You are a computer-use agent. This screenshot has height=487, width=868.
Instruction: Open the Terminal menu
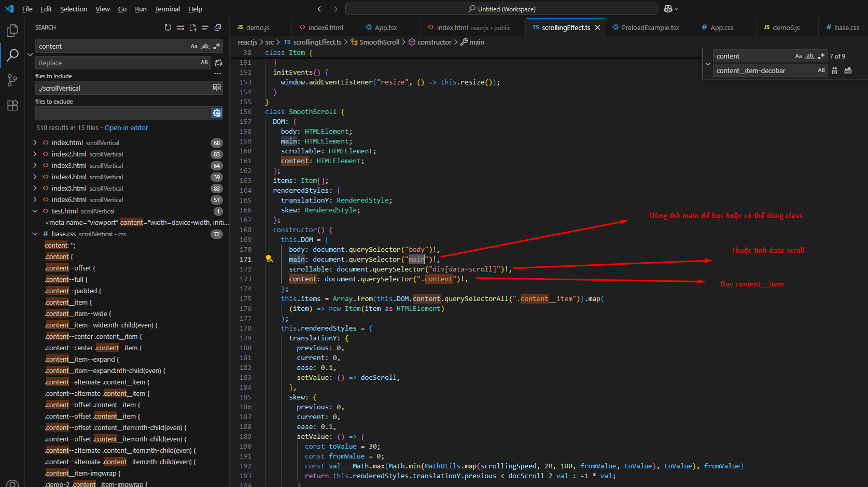click(167, 9)
